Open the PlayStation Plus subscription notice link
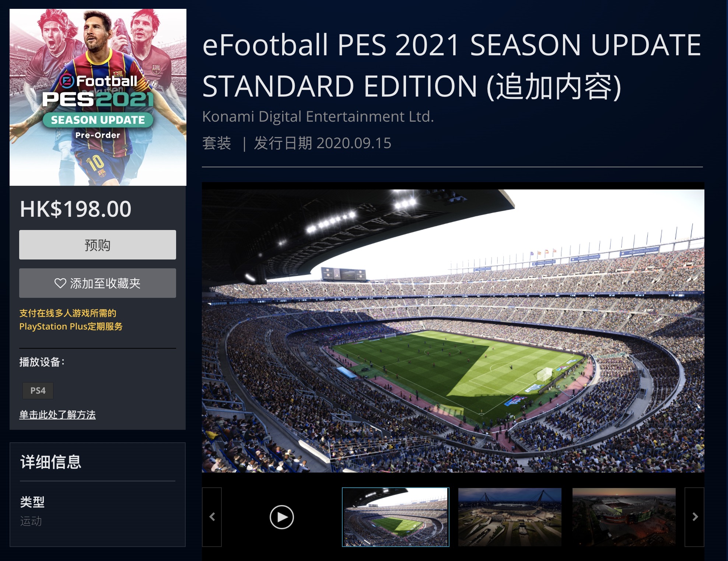This screenshot has height=561, width=728. 71,320
